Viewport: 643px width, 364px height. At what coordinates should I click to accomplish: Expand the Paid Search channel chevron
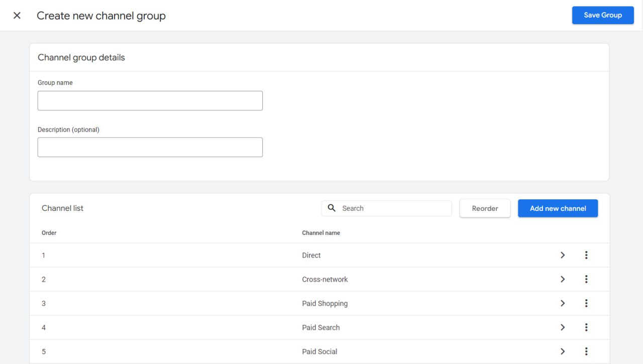point(563,327)
